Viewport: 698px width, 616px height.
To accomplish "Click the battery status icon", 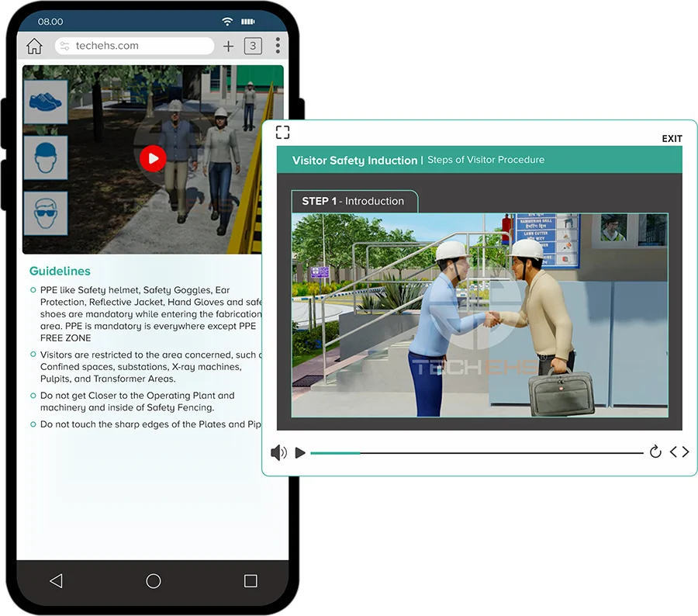I will point(248,22).
